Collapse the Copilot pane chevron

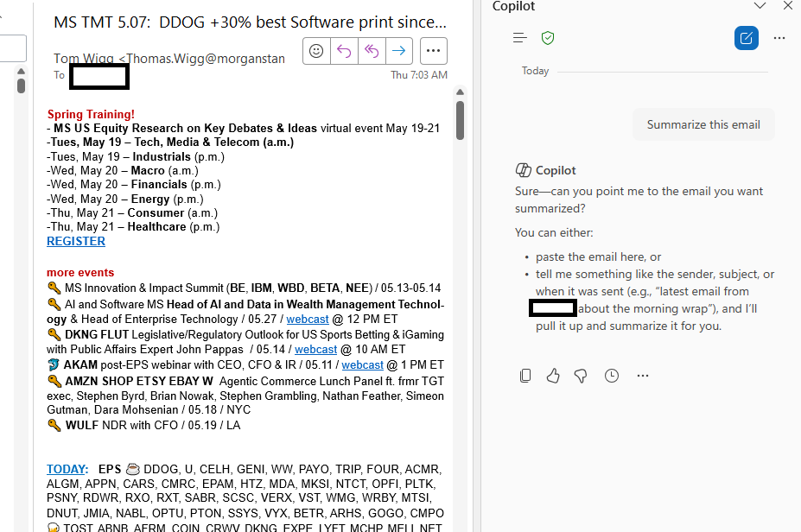pos(760,6)
